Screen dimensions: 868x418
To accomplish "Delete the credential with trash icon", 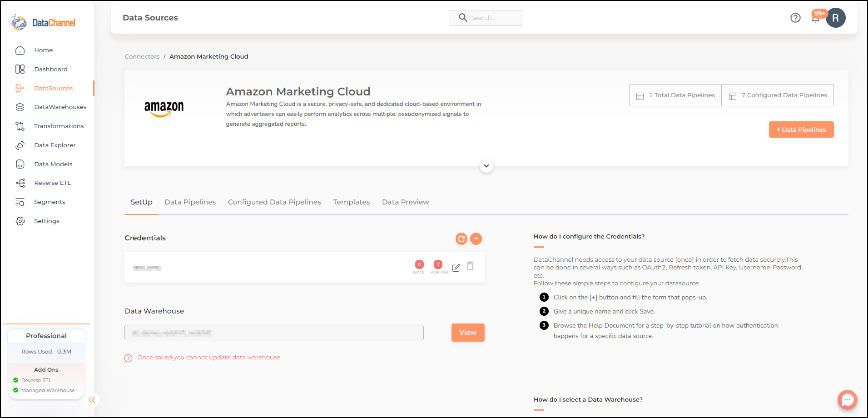I will tap(470, 266).
